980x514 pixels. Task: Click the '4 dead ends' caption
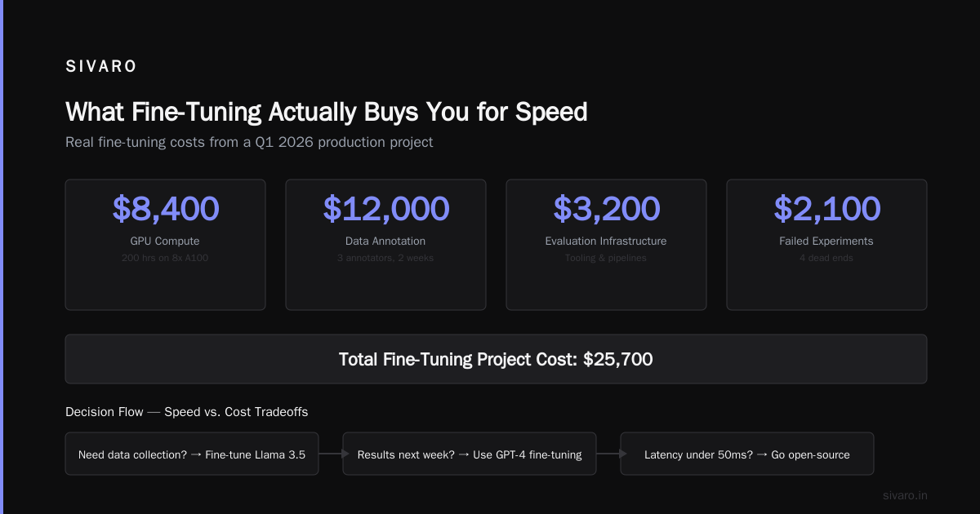[826, 258]
